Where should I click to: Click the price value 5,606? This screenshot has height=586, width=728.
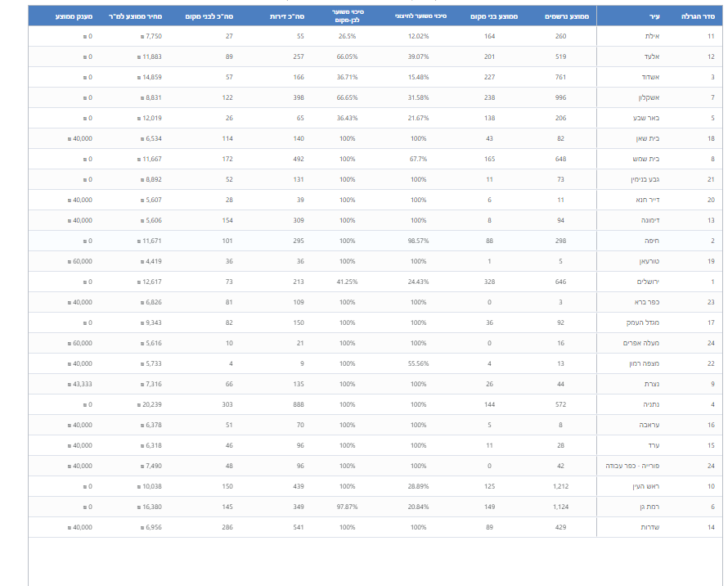click(151, 220)
